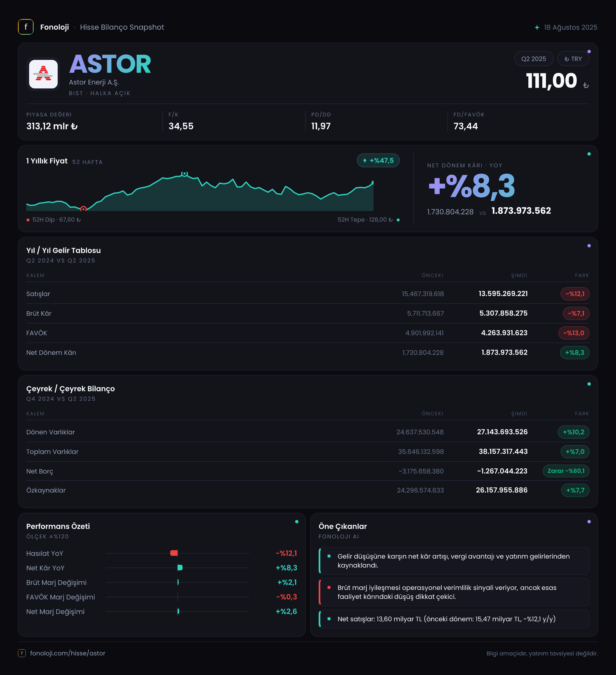Click the Satışlar current value 13.595.269.221
The height and width of the screenshot is (675, 616).
pyautogui.click(x=503, y=294)
